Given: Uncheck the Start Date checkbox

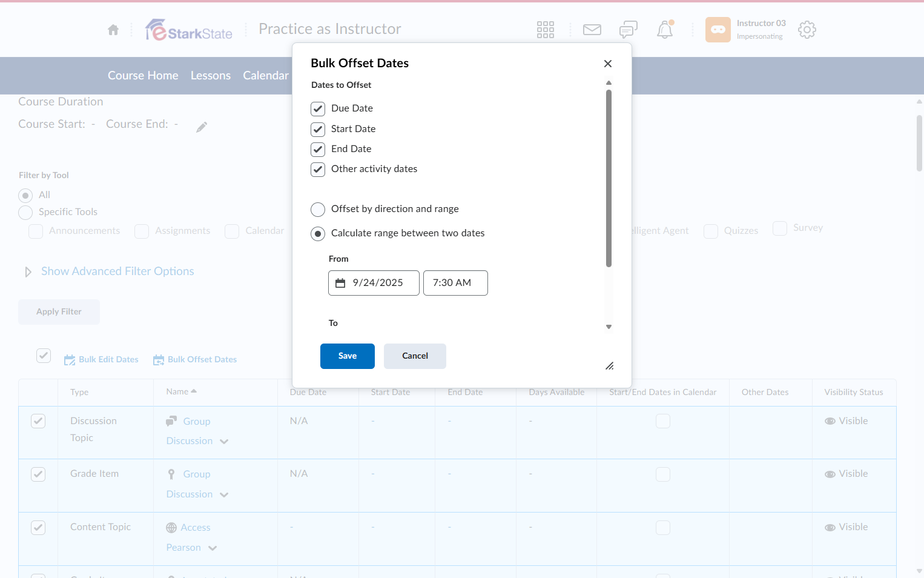Looking at the screenshot, I should point(318,130).
